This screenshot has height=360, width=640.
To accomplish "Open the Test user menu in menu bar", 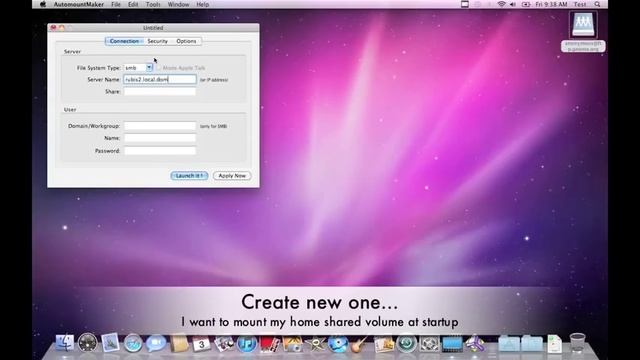I will 580,4.
